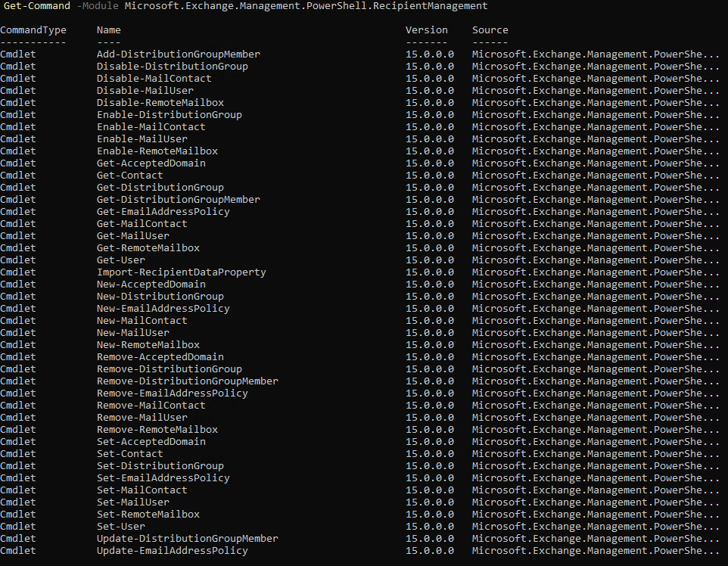Select the Add-DistributionGroupMember cmdlet name
The image size is (728, 566).
point(179,54)
